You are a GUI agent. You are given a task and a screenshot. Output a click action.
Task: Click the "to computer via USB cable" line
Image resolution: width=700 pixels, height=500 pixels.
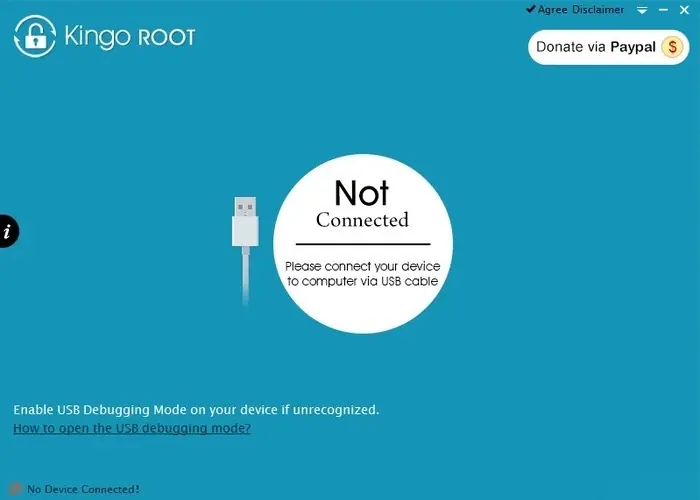(x=362, y=281)
